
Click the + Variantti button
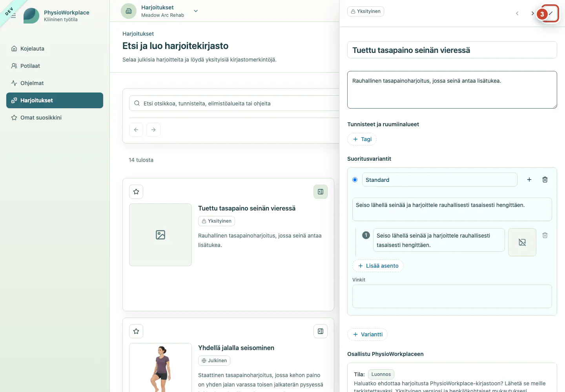click(x=368, y=334)
